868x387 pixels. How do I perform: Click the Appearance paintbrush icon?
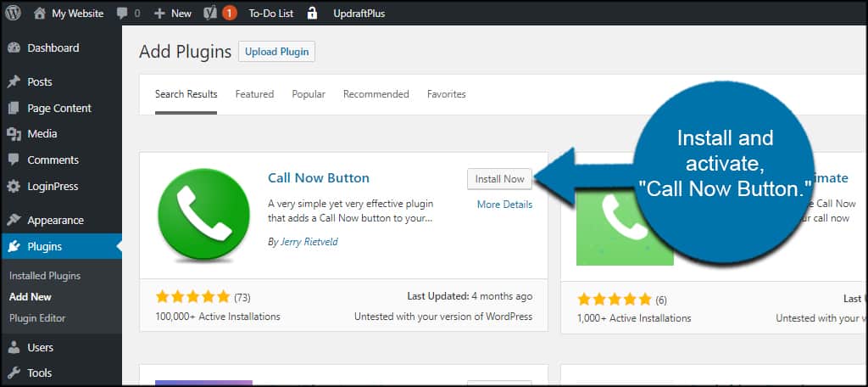tap(14, 220)
